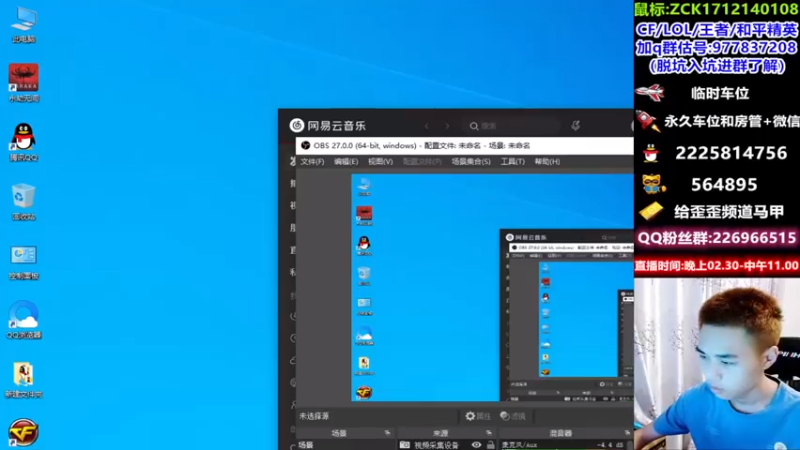Screen dimensions: 800x450
Task: Click the 混音器 dock title
Action: (560, 433)
